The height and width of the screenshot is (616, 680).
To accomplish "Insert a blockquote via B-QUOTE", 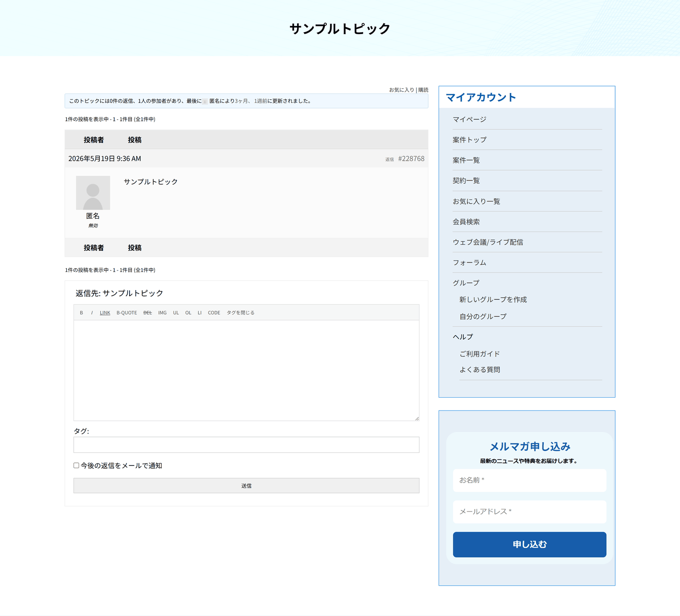I will point(127,313).
